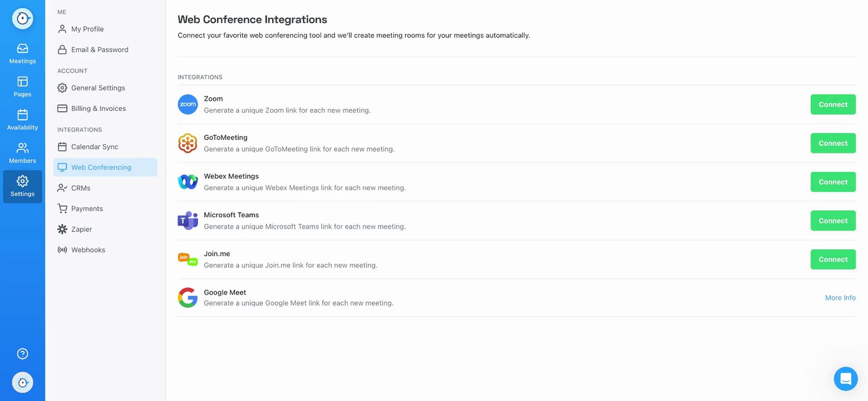The image size is (868, 401).
Task: Go to Pages in the sidebar
Action: coord(22,82)
